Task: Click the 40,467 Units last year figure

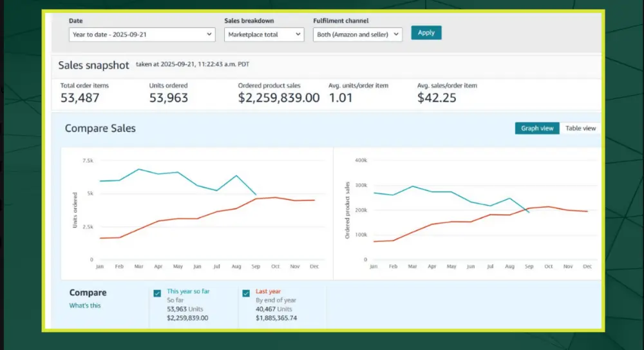Action: (274, 309)
